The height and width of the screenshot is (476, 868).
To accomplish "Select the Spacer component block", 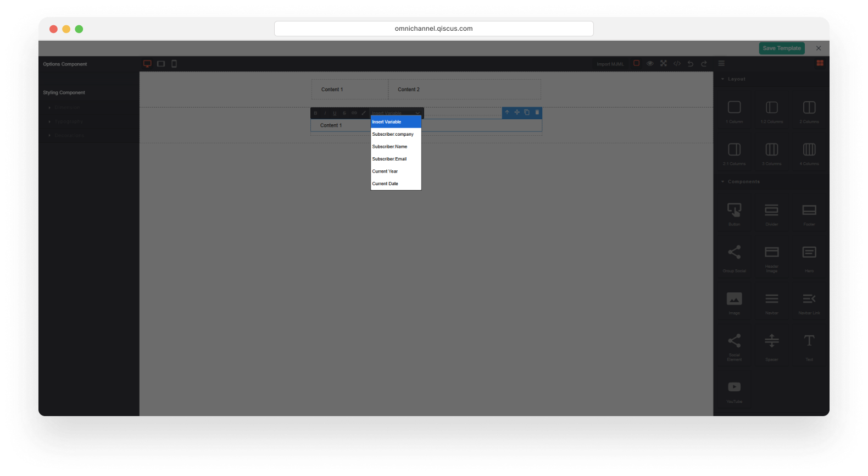I will [x=772, y=345].
